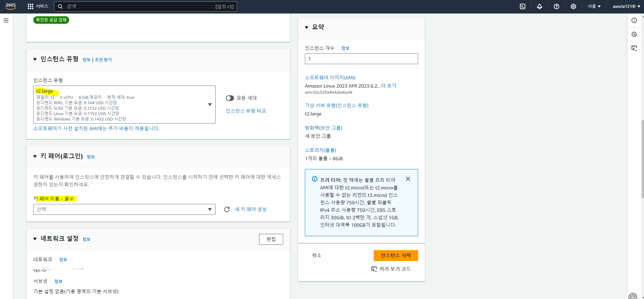Click the Software image (AMI) summary link
This screenshot has height=299, width=644.
pyautogui.click(x=330, y=78)
